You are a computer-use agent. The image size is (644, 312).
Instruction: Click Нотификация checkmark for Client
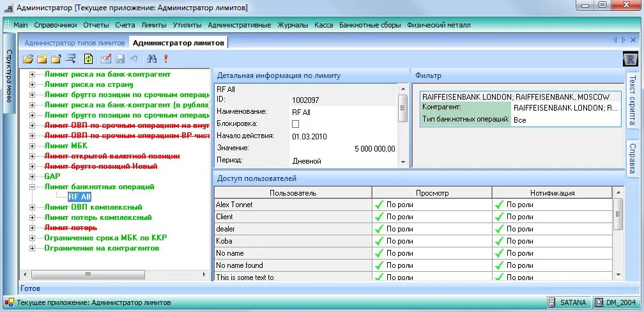click(x=499, y=217)
